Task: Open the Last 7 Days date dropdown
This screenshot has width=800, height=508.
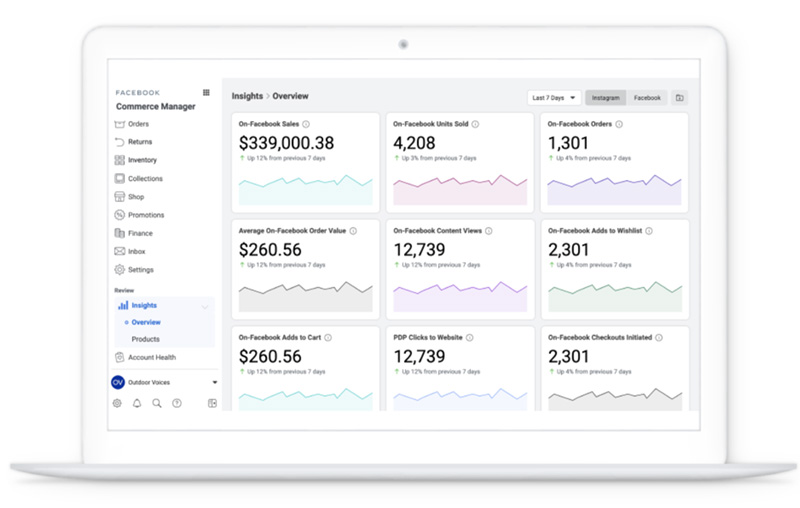Action: coord(554,97)
